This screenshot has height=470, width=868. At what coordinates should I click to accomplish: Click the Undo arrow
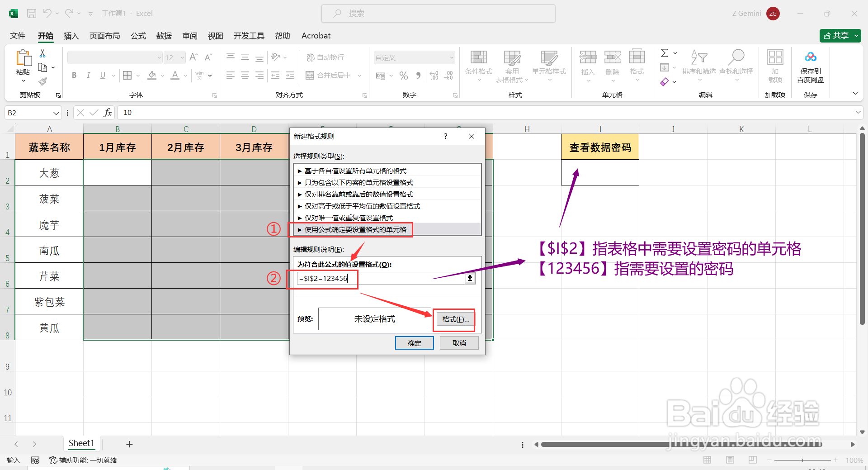(47, 13)
